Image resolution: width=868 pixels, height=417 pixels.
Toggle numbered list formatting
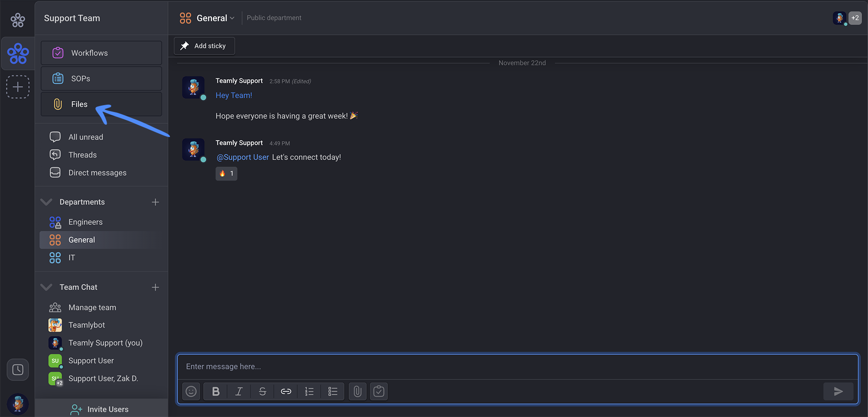coord(309,392)
